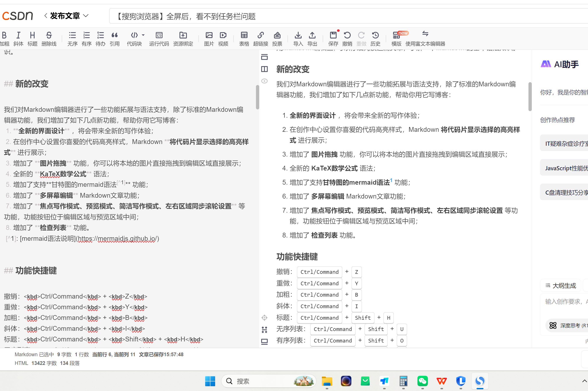This screenshot has width=588, height=391.
Task: Insert an image using the 图片 icon
Action: pos(209,39)
